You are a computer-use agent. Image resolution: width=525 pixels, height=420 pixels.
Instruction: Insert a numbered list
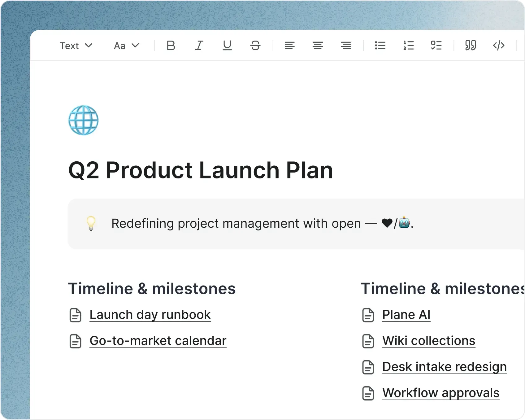tap(408, 46)
